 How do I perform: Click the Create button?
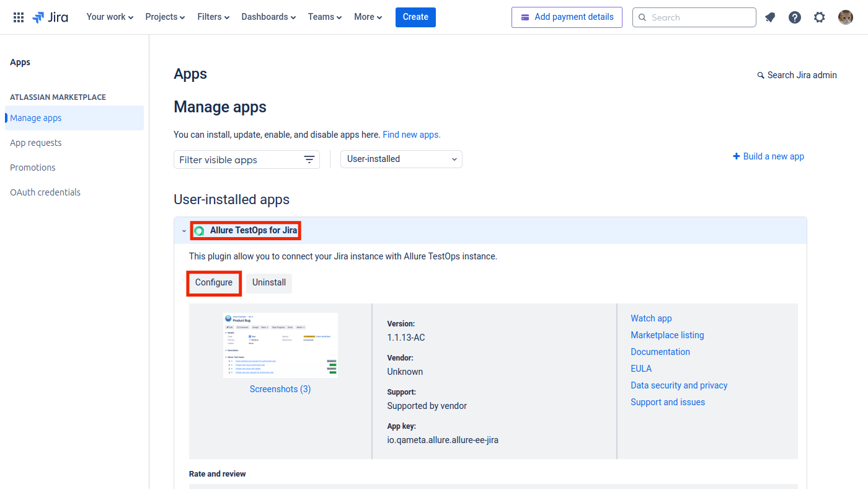(x=415, y=17)
